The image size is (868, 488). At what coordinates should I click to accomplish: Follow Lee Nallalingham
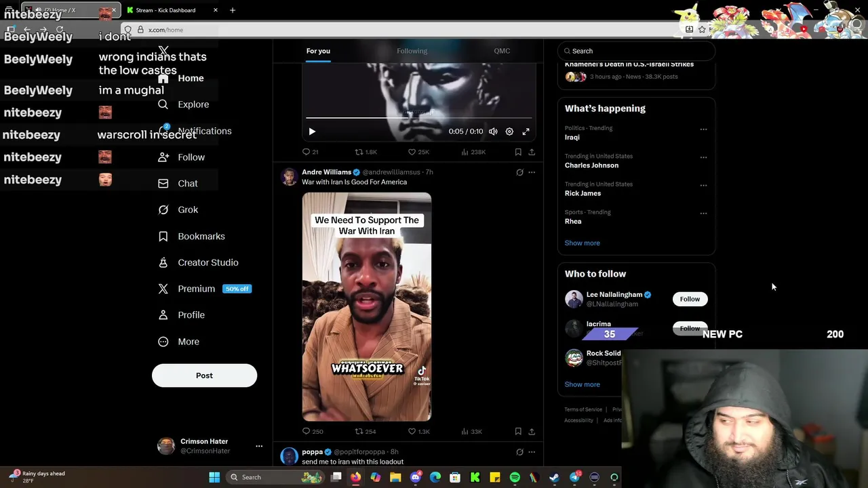[690, 299]
